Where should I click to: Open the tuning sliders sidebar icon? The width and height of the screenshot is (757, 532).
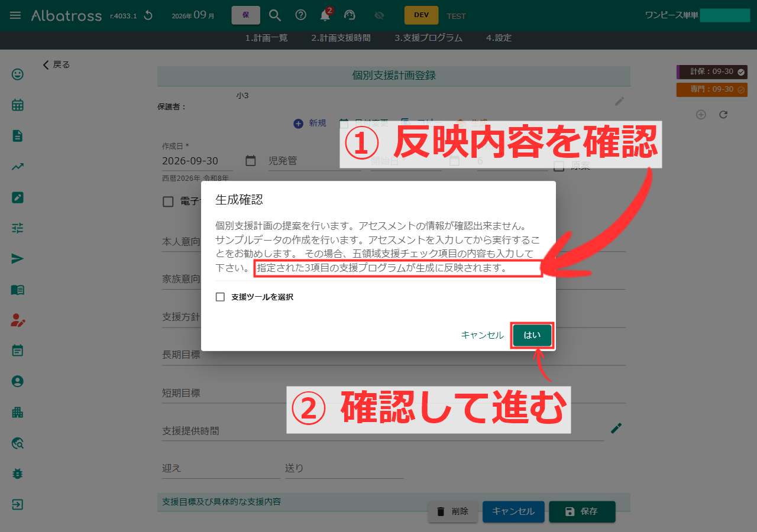point(18,228)
